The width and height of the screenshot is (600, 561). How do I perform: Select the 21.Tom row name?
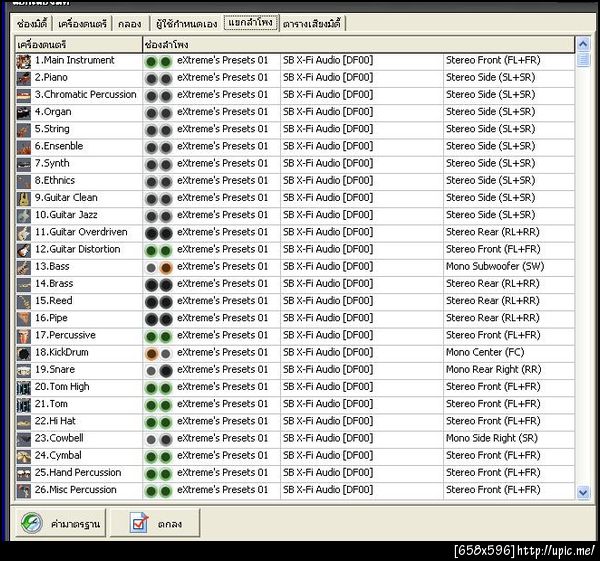(51, 404)
